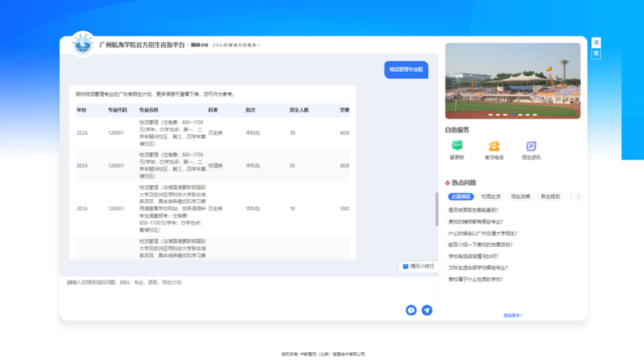Click the campus stadium carousel image
The height and width of the screenshot is (362, 644).
[513, 80]
